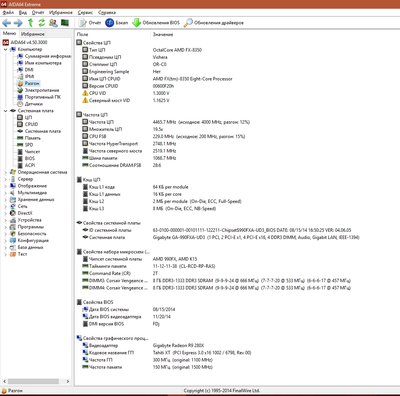Collapse the Системная плата tree node

[x=5, y=111]
